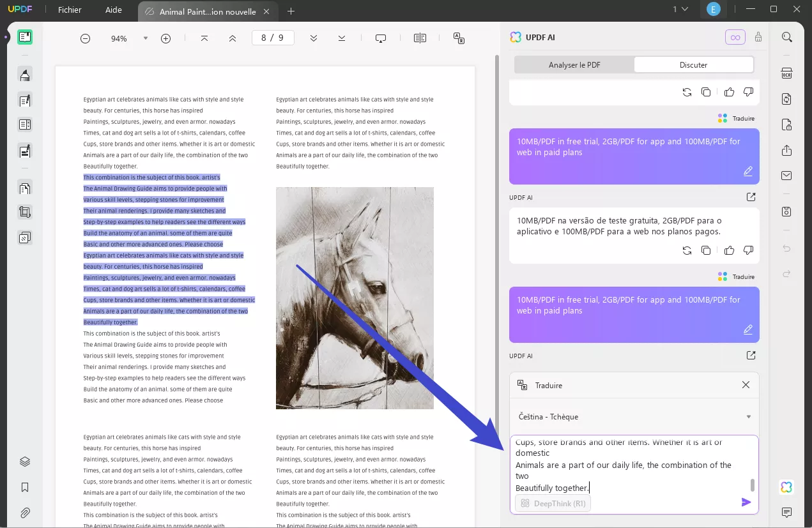Close the Traduire panel

pyautogui.click(x=745, y=385)
